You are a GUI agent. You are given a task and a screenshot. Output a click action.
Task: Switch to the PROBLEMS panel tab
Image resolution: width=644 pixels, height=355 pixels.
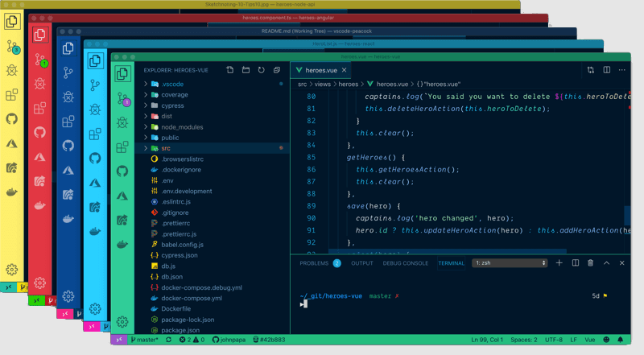314,263
